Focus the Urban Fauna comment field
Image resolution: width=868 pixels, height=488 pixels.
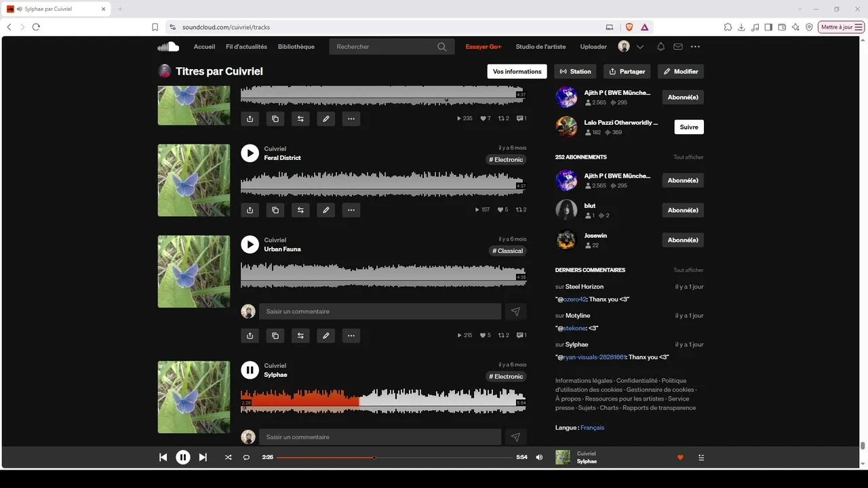pos(380,312)
